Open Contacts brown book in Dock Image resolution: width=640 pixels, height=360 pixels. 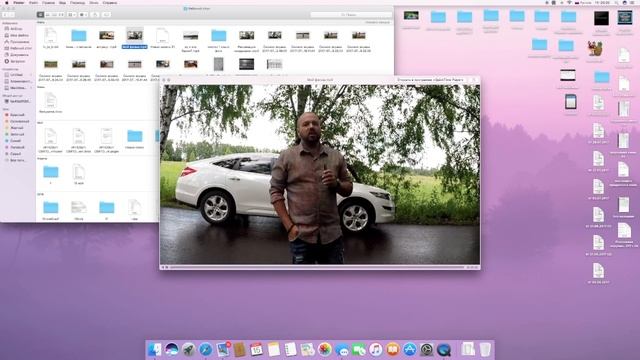coord(240,349)
